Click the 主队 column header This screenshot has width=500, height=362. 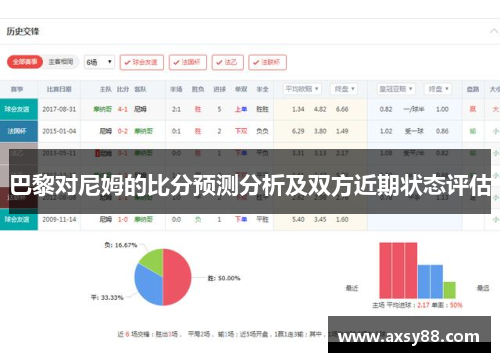106,89
